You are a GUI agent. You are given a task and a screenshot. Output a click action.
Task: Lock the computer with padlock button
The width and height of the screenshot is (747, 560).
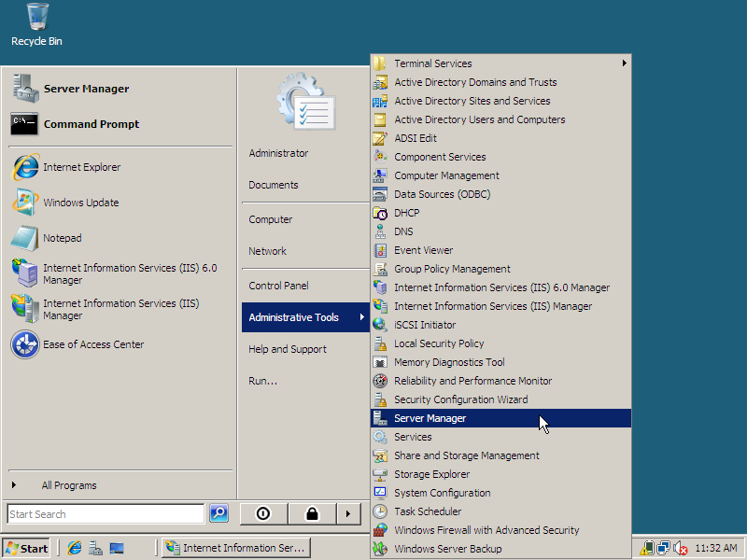(x=312, y=514)
